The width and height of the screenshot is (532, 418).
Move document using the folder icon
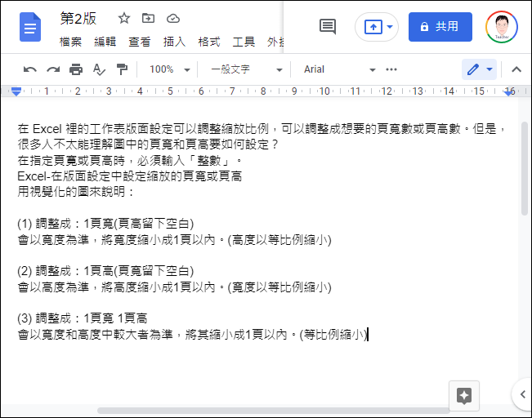click(148, 18)
